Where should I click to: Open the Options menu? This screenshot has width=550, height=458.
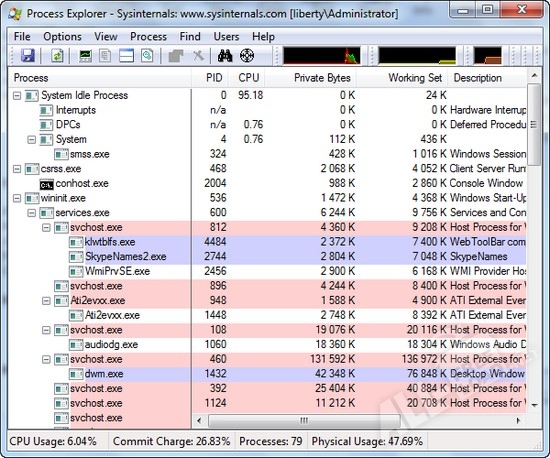[62, 37]
